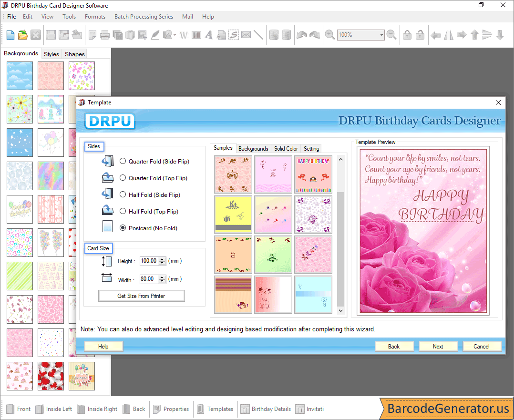
Task: Switch to the Shapes tab
Action: click(x=75, y=54)
